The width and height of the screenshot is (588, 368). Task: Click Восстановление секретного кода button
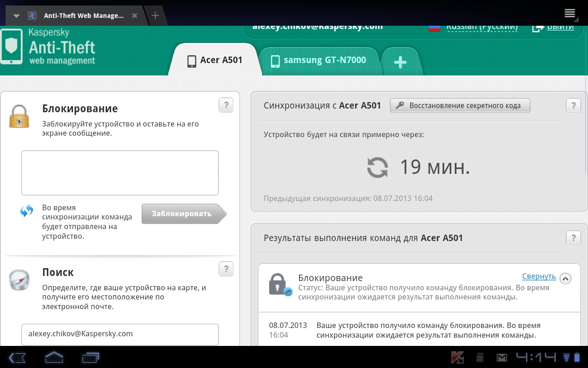click(x=460, y=105)
